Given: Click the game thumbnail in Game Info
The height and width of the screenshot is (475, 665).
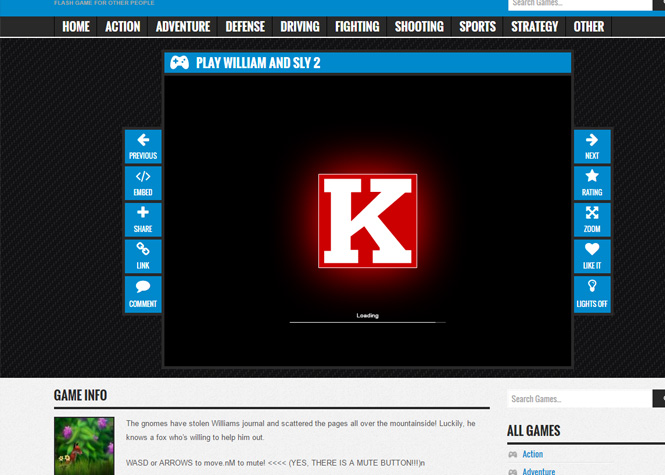Looking at the screenshot, I should click(x=84, y=445).
